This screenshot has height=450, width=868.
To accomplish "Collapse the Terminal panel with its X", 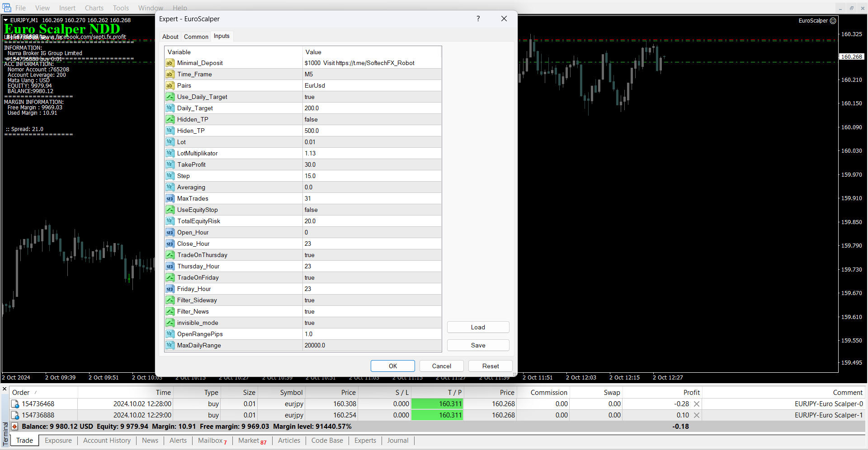I will coord(5,389).
